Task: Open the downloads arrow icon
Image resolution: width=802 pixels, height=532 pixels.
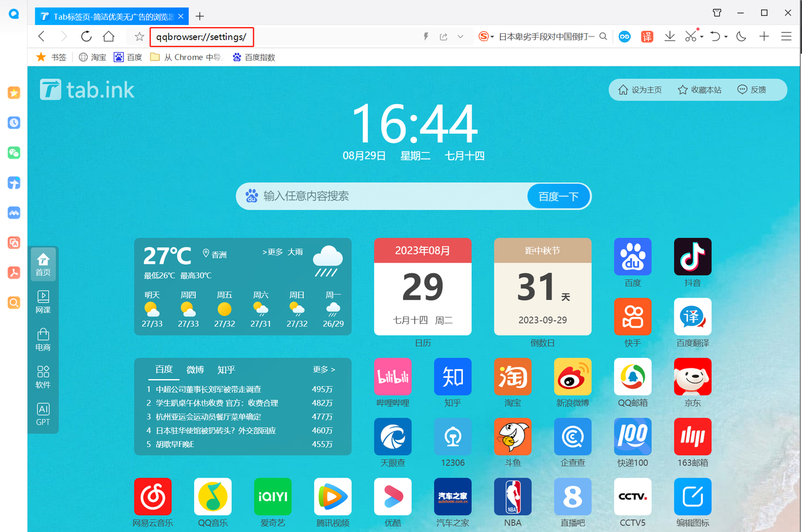Action: click(x=669, y=36)
